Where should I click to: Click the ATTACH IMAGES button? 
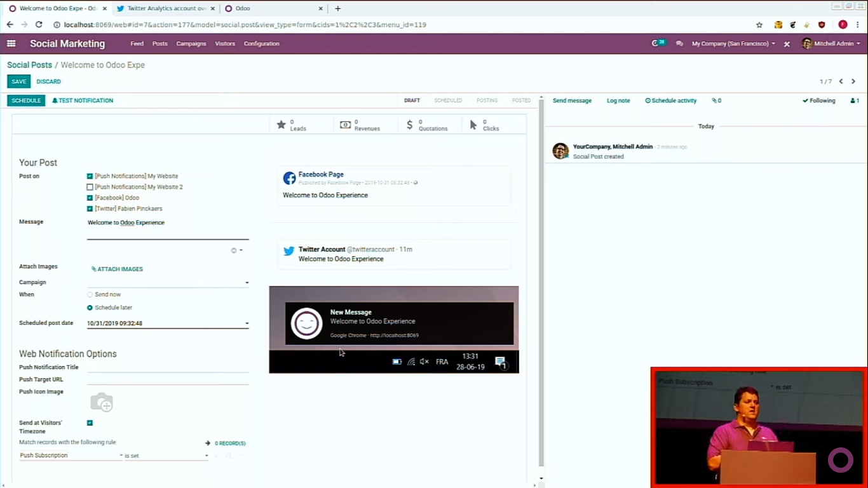tap(117, 269)
